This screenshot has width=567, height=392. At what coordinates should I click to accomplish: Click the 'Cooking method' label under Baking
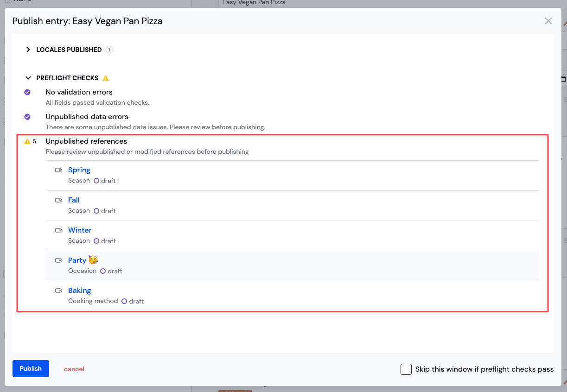pos(93,301)
